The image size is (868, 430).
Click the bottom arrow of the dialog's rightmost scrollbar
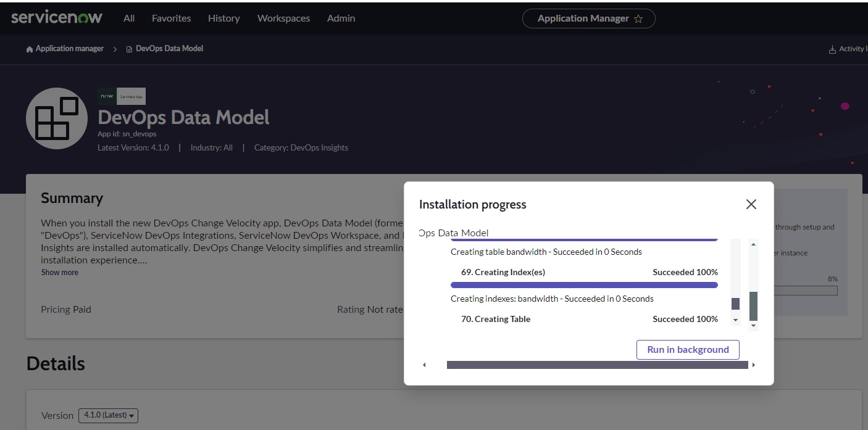[x=753, y=325]
